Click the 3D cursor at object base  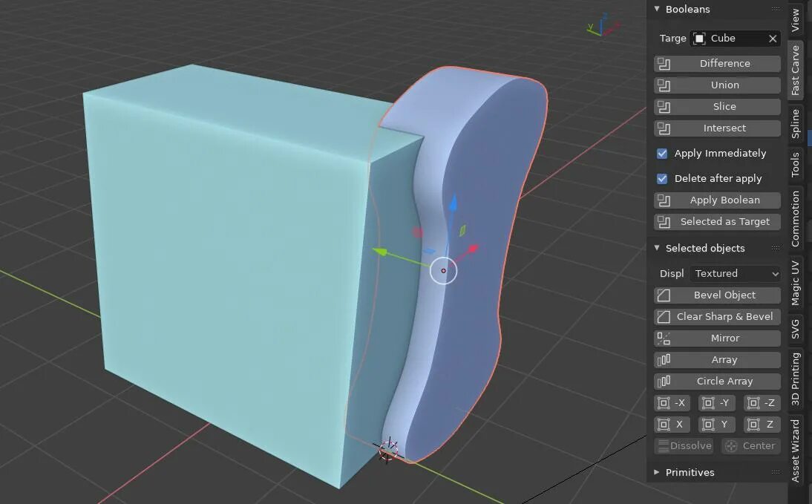point(388,451)
